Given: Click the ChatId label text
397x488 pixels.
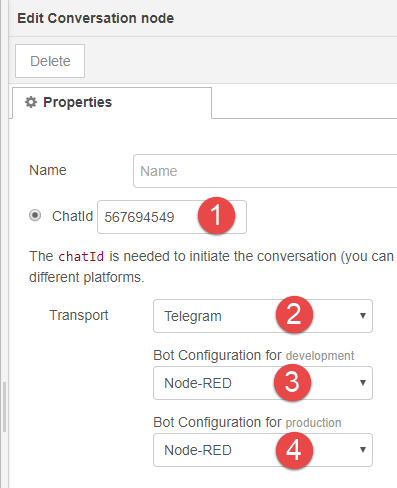Looking at the screenshot, I should tap(72, 216).
